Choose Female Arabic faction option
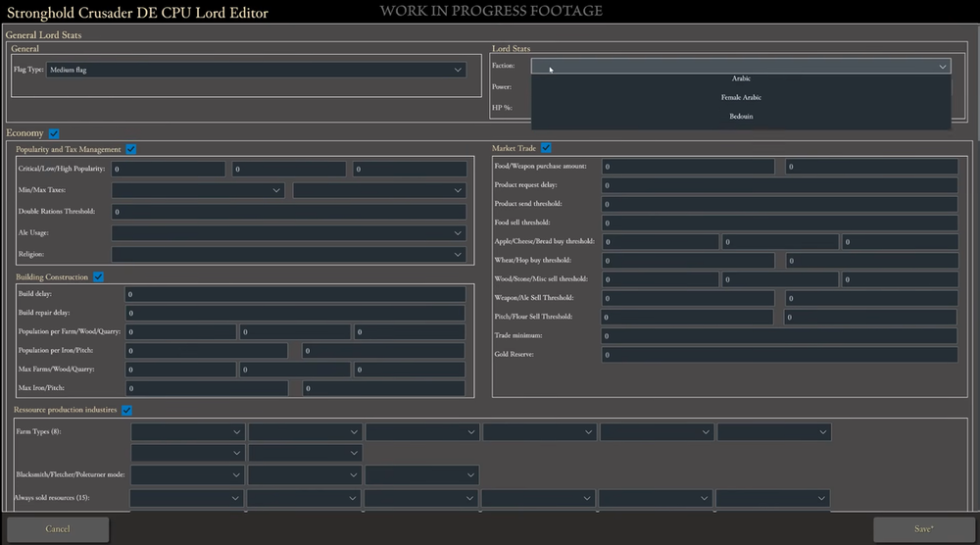 coord(741,97)
